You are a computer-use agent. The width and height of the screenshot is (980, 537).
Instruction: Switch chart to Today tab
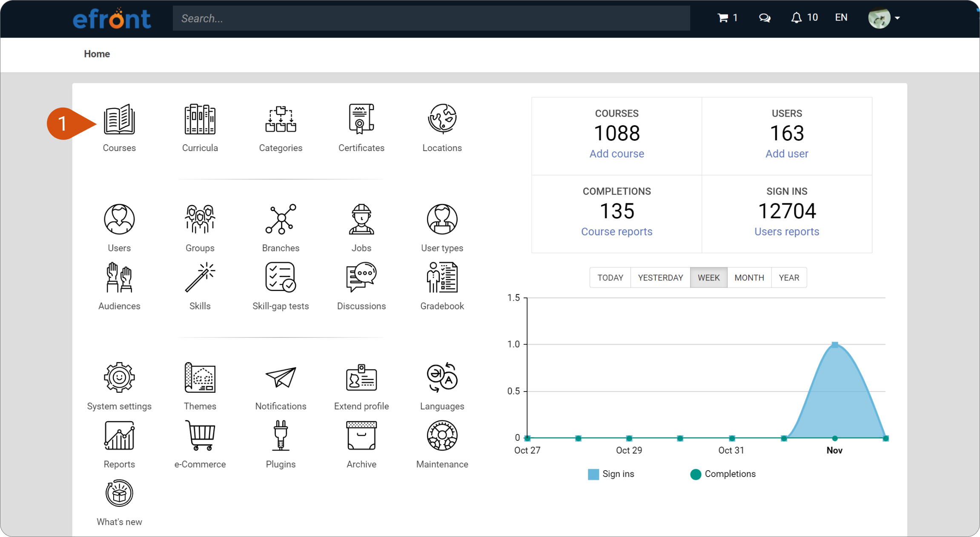pos(610,277)
